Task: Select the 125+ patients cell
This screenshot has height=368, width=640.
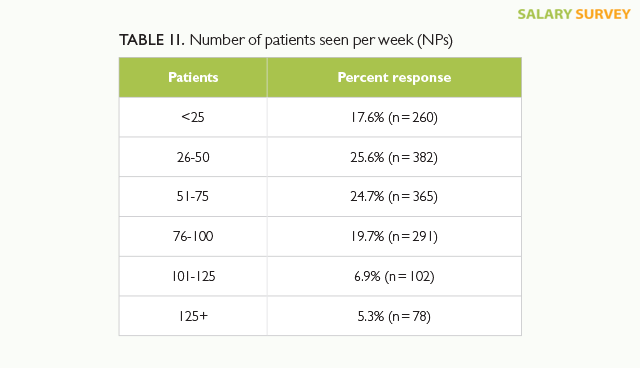Action: pyautogui.click(x=193, y=316)
